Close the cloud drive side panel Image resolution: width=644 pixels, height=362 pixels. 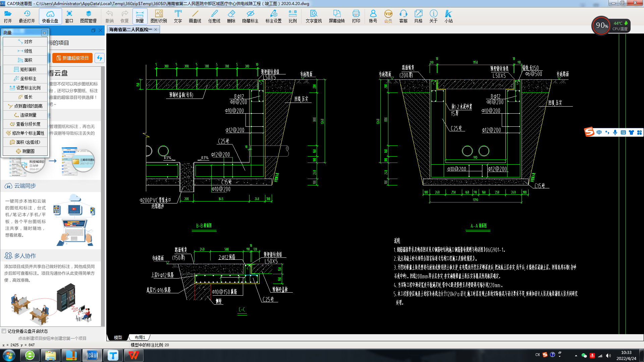pyautogui.click(x=100, y=30)
